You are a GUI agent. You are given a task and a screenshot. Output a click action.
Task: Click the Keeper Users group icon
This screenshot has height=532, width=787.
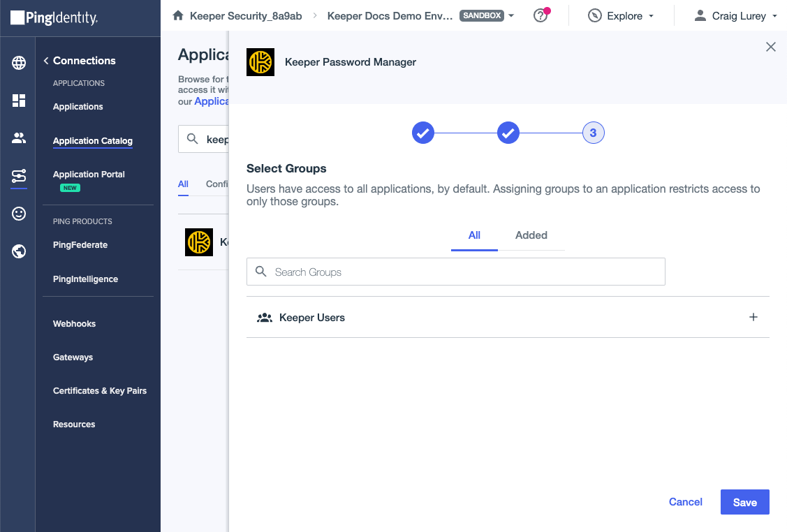(x=265, y=318)
